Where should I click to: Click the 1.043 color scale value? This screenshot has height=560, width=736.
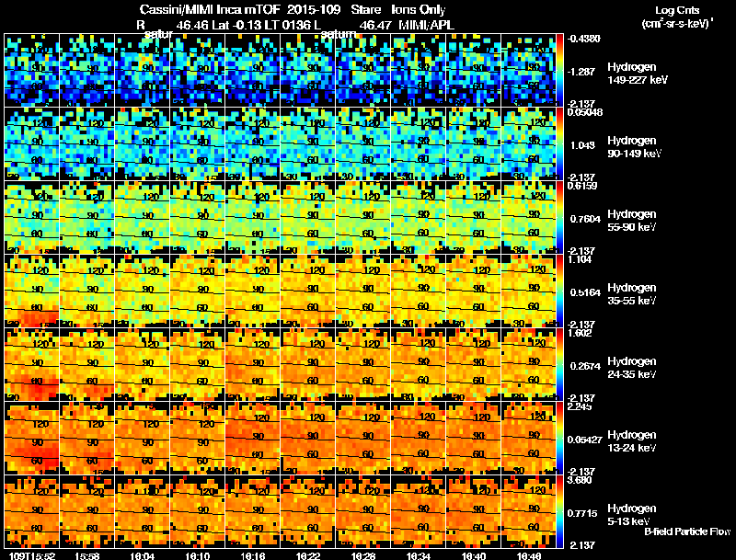coord(582,145)
